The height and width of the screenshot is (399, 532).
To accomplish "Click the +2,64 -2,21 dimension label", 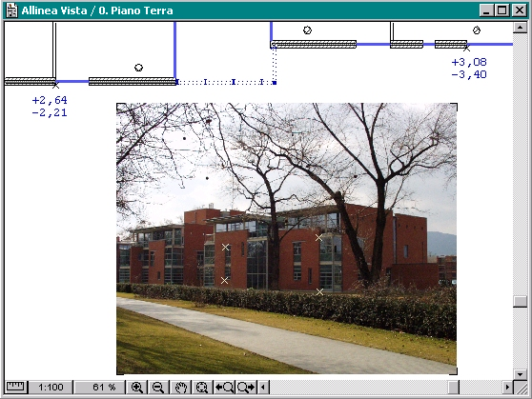I will coord(50,106).
